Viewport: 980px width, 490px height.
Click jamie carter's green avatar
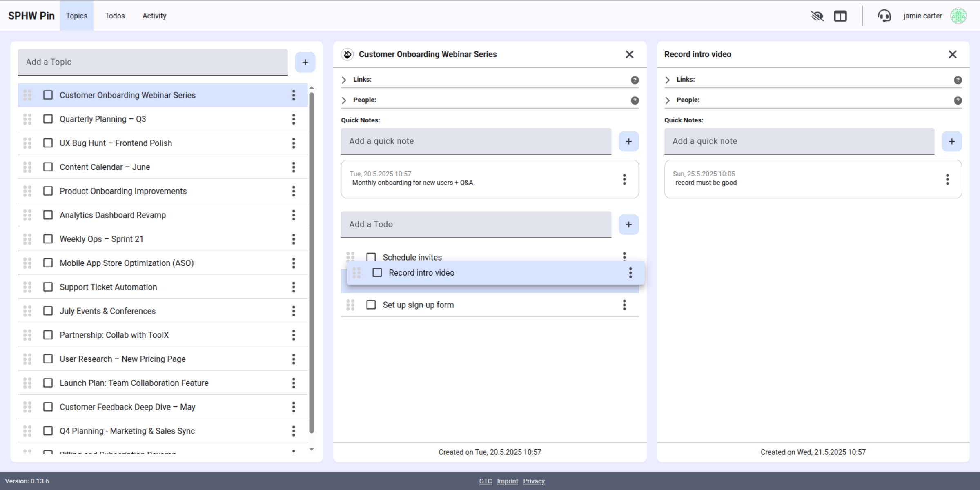point(958,16)
